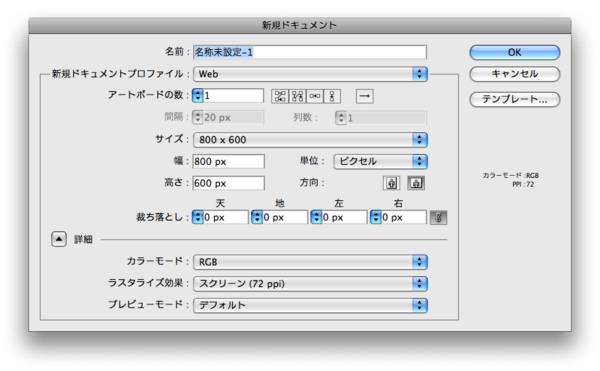Click the 右 bleed value field

tap(404, 218)
